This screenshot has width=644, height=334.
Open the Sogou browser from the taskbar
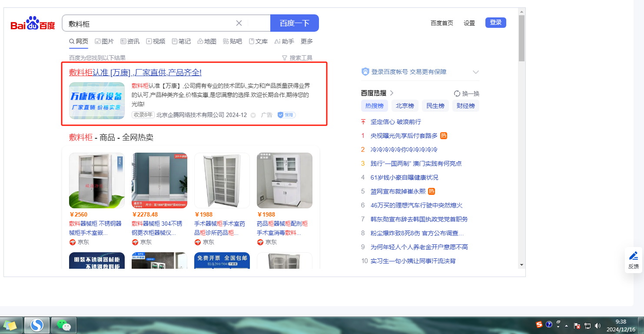coord(37,325)
